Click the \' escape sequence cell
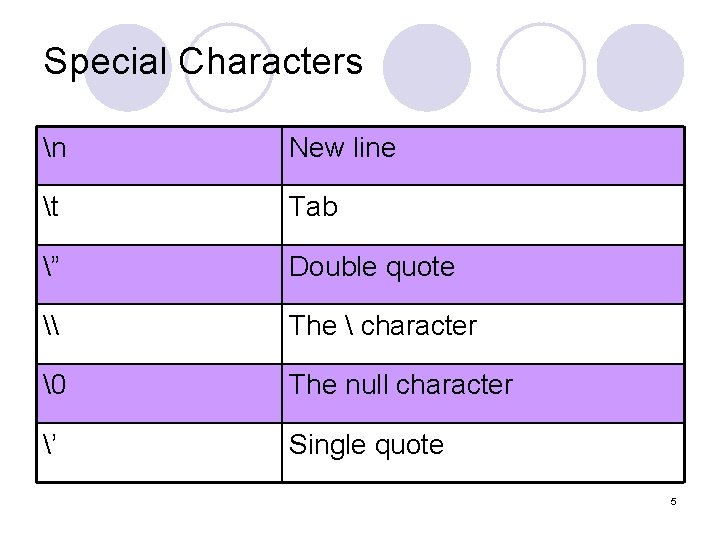720x540 pixels. coord(159,452)
